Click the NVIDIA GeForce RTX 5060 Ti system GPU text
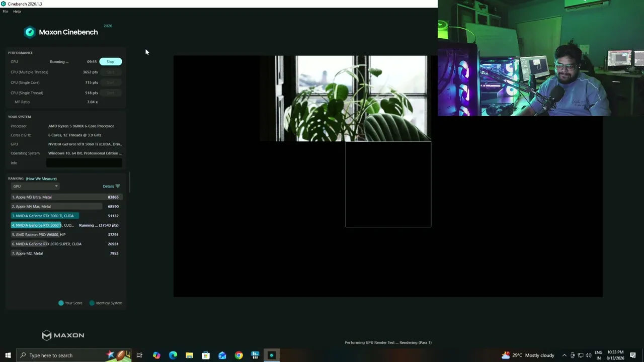 (85, 144)
